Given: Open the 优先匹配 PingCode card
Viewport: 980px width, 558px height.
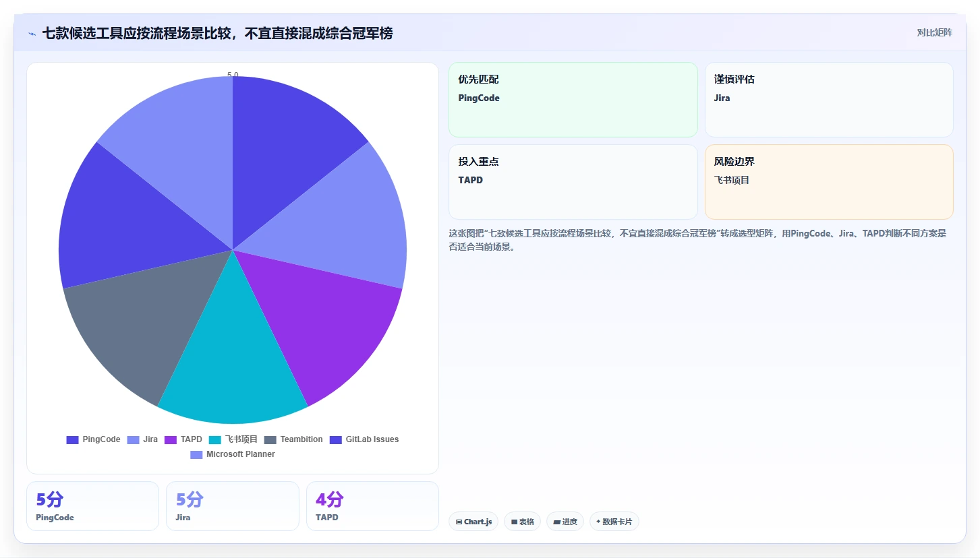Looking at the screenshot, I should click(573, 100).
